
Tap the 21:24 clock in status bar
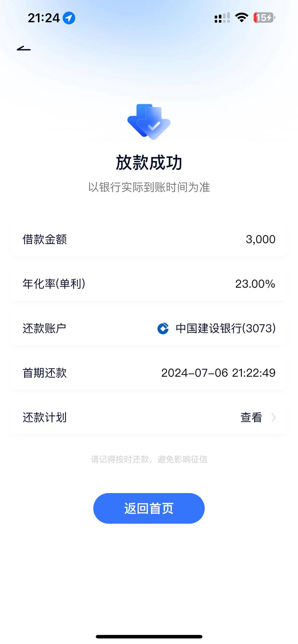pos(44,18)
